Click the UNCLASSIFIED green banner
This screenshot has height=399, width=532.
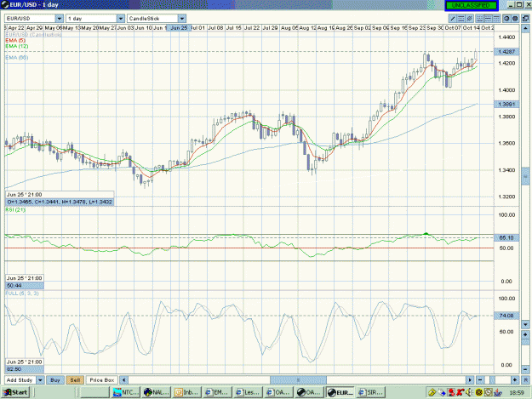pos(471,5)
